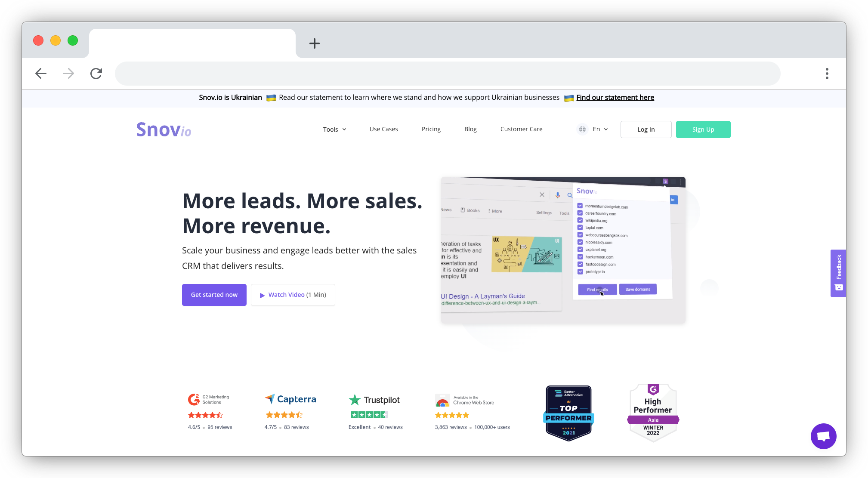Click the Chrome Web Store five-star rating

click(x=452, y=415)
